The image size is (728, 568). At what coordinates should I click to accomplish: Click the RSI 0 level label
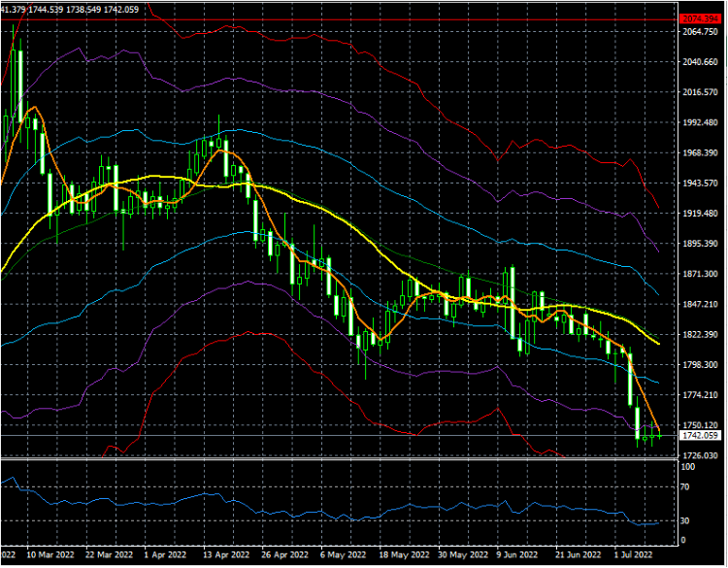point(683,540)
